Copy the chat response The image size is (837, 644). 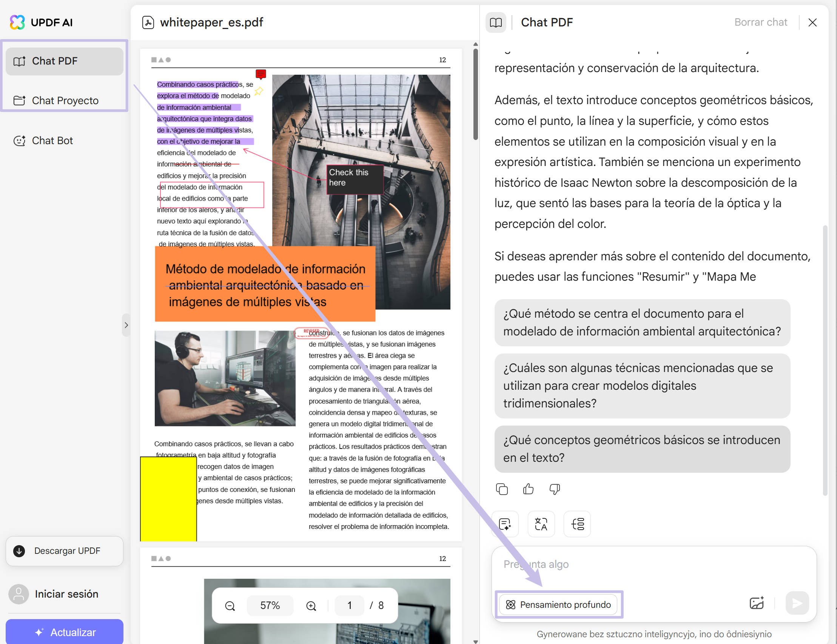tap(502, 489)
